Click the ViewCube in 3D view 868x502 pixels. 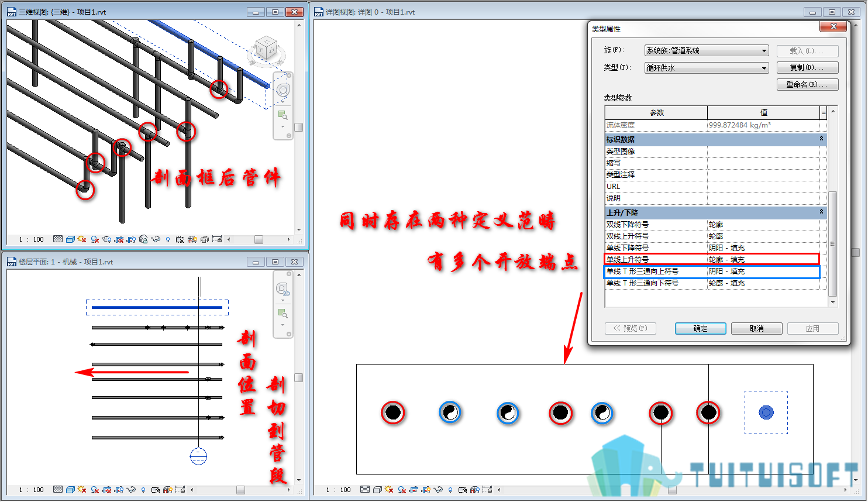point(267,49)
